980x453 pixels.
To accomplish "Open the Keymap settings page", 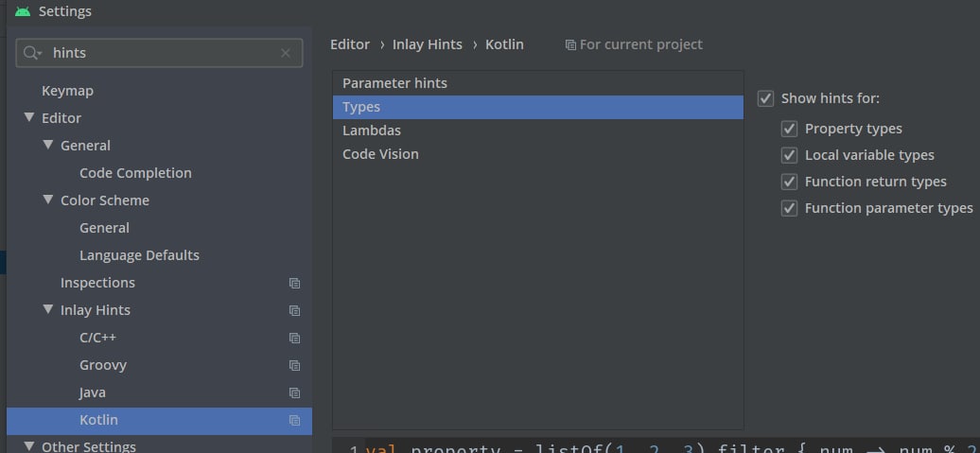I will [67, 91].
